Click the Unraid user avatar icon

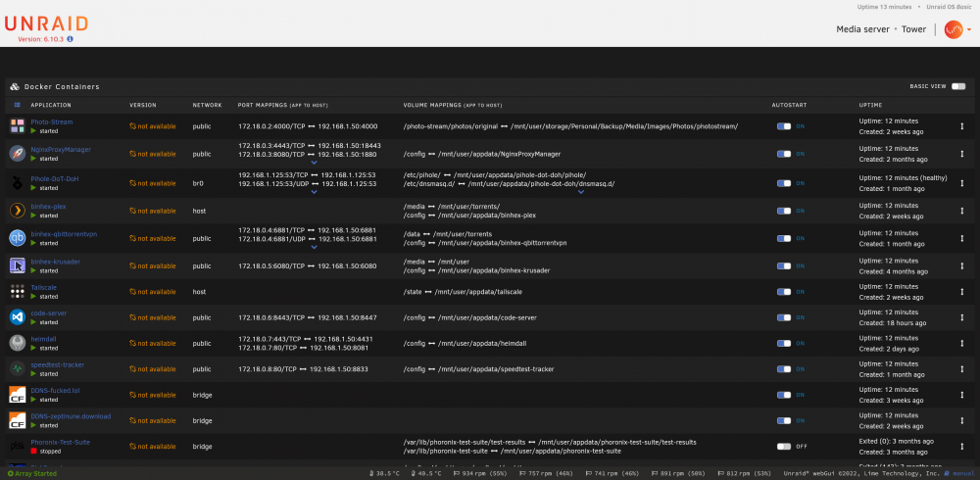(954, 29)
